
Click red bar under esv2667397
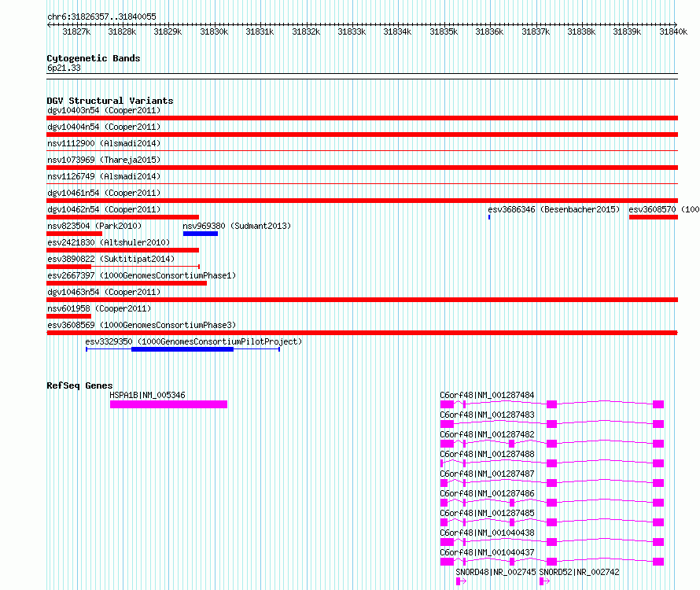coord(127,283)
